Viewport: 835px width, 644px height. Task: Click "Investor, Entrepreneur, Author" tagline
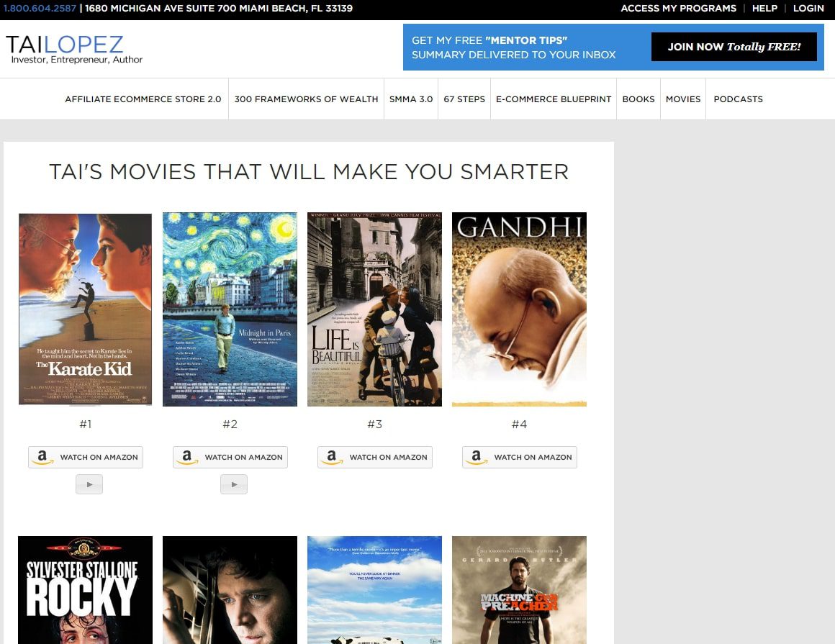(77, 60)
